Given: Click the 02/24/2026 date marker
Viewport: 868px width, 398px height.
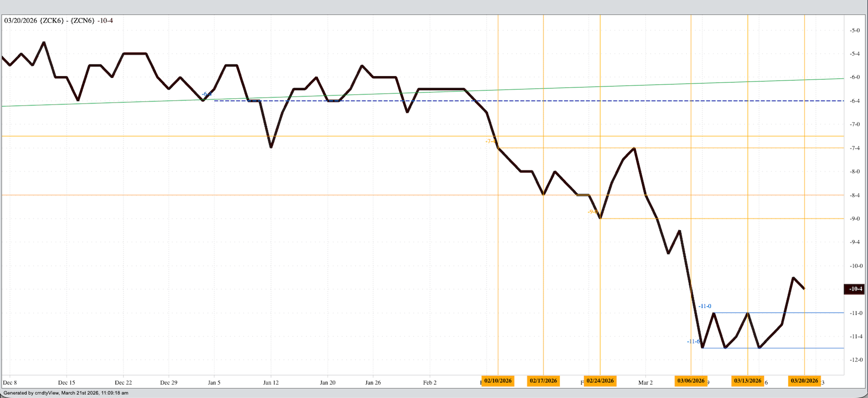Looking at the screenshot, I should (x=600, y=381).
